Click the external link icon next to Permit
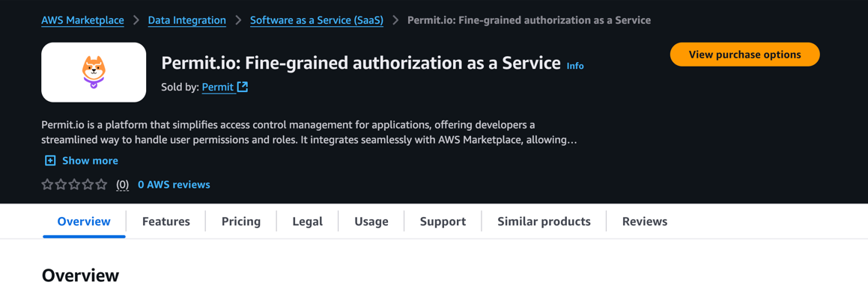Screen dimensions: 868x300 243,87
